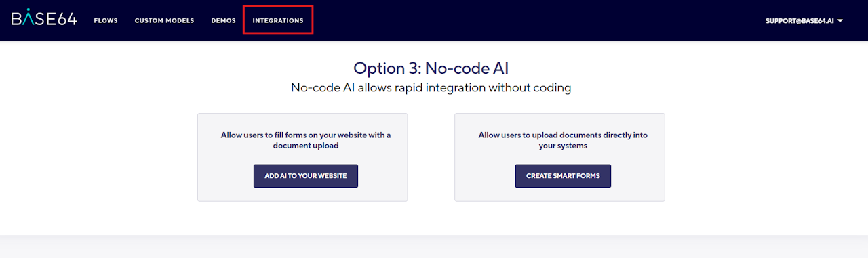Screen dimensions: 868x258
Task: Click the gray band below the content
Action: (x=434, y=247)
